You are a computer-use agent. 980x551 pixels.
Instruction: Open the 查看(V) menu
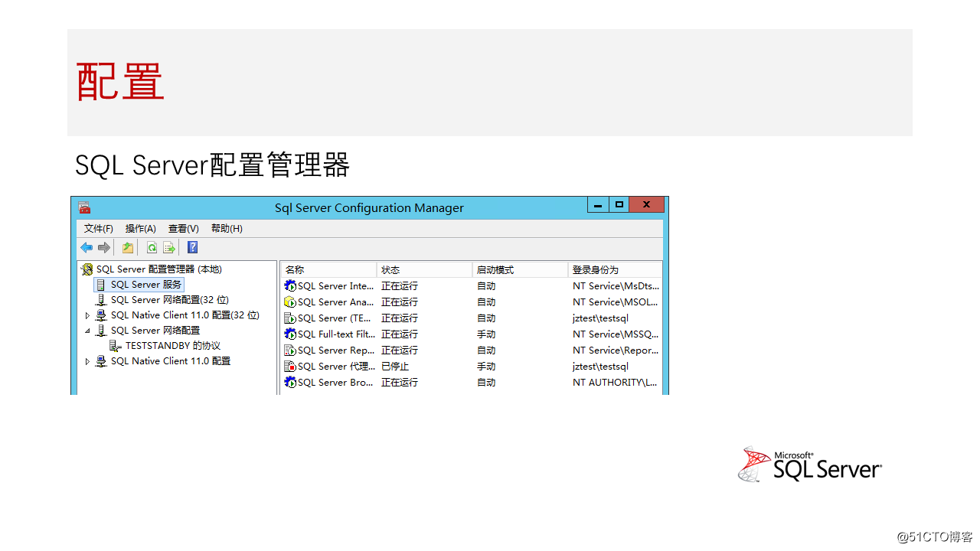tap(184, 229)
